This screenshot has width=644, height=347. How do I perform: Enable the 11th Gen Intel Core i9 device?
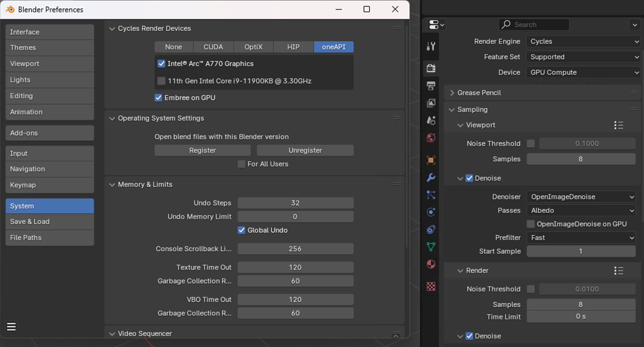click(161, 81)
